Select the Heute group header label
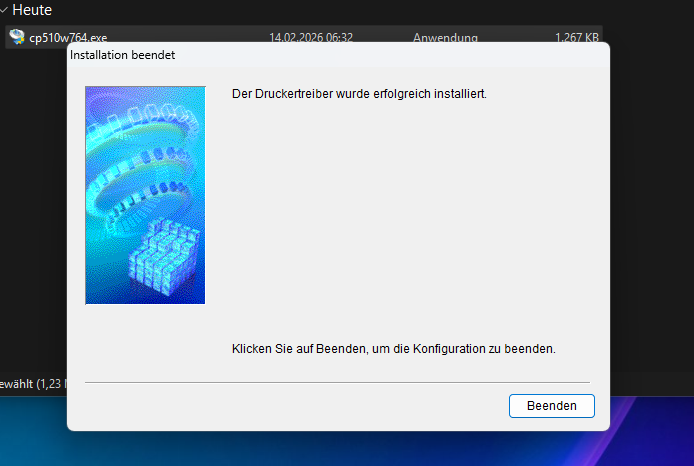Image resolution: width=694 pixels, height=466 pixels. point(33,10)
